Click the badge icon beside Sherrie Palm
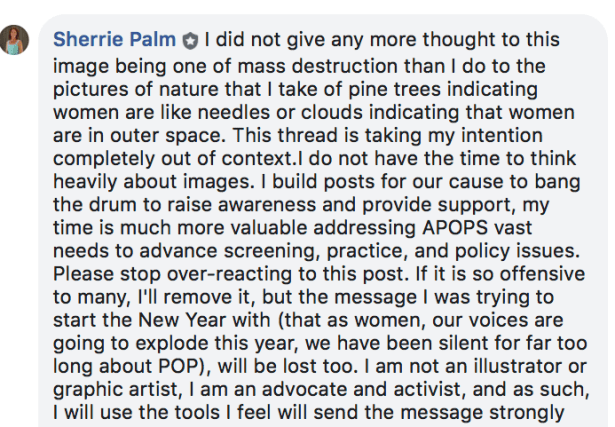This screenshot has height=427, width=615. pos(189,42)
